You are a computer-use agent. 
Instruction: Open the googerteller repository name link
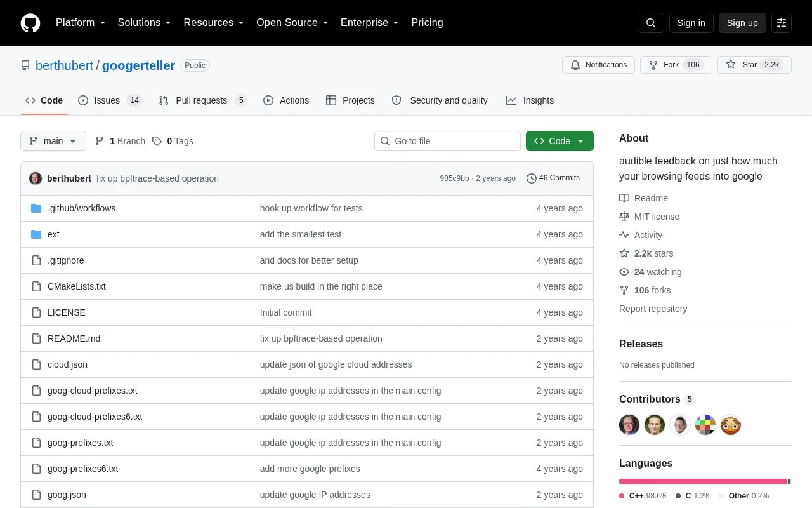(x=138, y=65)
